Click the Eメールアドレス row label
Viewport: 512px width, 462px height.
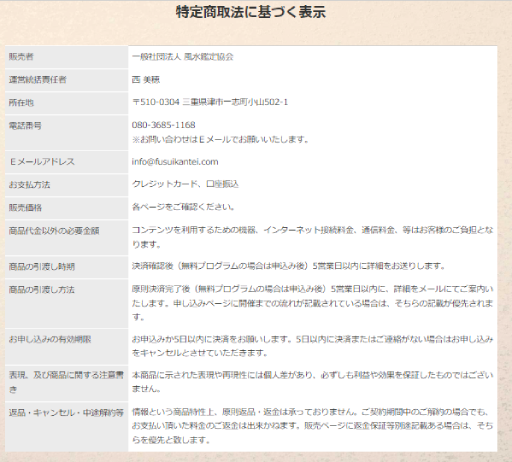pos(42,162)
